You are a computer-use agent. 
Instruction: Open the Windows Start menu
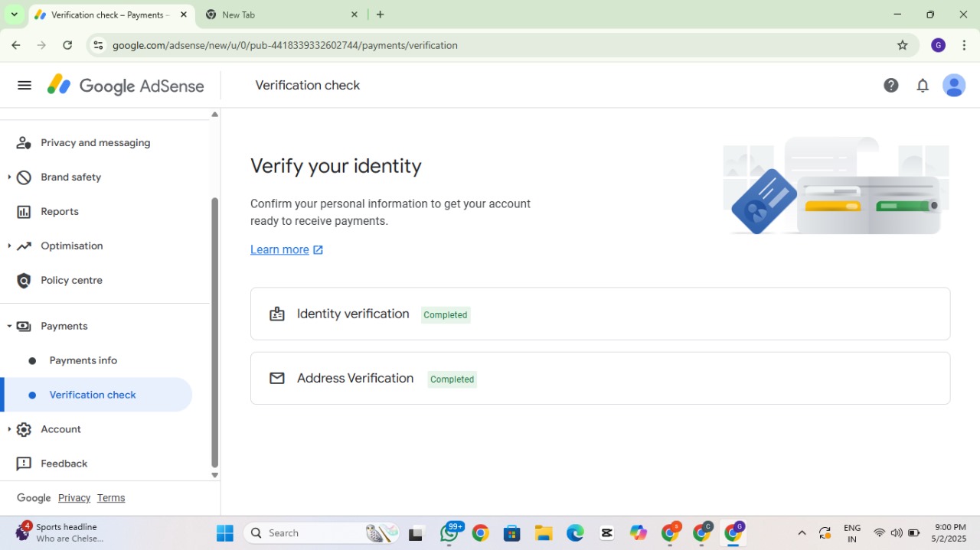pos(224,533)
